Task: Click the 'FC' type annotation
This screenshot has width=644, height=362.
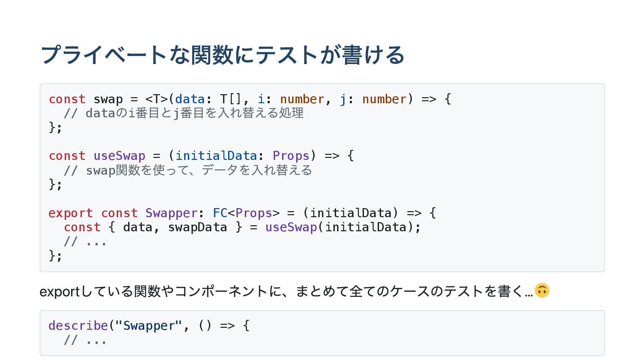Action: tap(220, 213)
